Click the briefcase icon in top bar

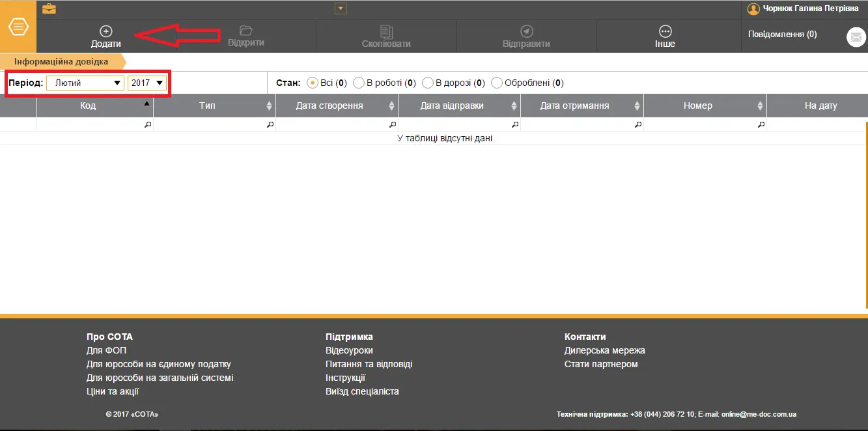coord(49,9)
